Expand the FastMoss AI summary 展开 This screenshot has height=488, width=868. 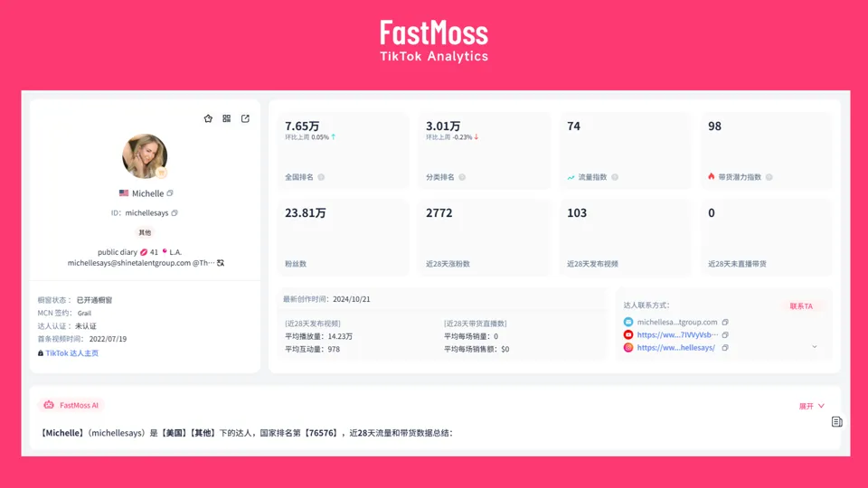pyautogui.click(x=812, y=406)
